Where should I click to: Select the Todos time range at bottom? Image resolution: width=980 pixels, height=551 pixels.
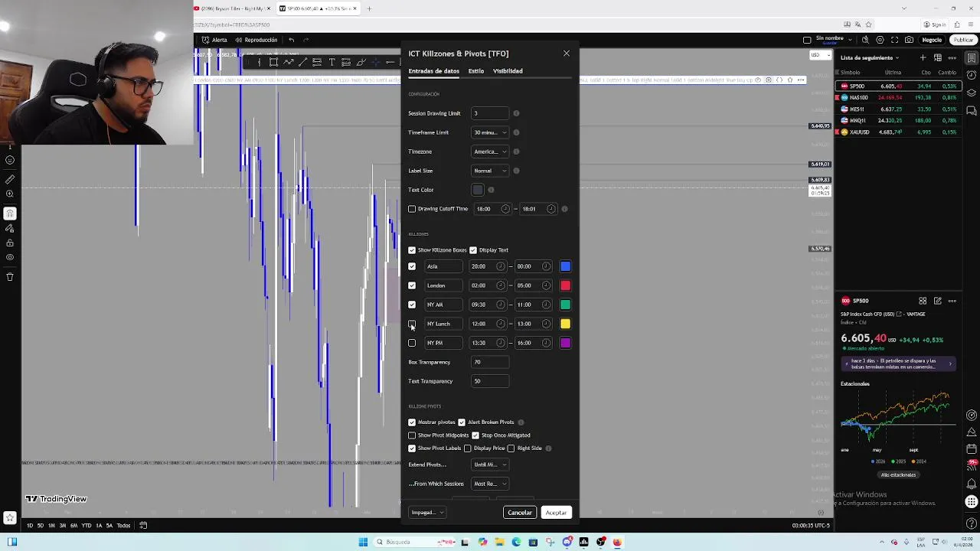(123, 526)
